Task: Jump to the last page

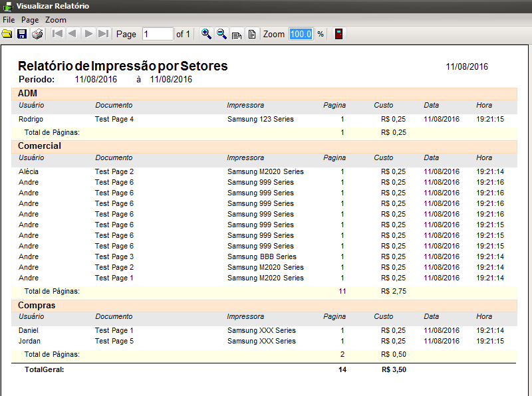Action: coord(103,34)
